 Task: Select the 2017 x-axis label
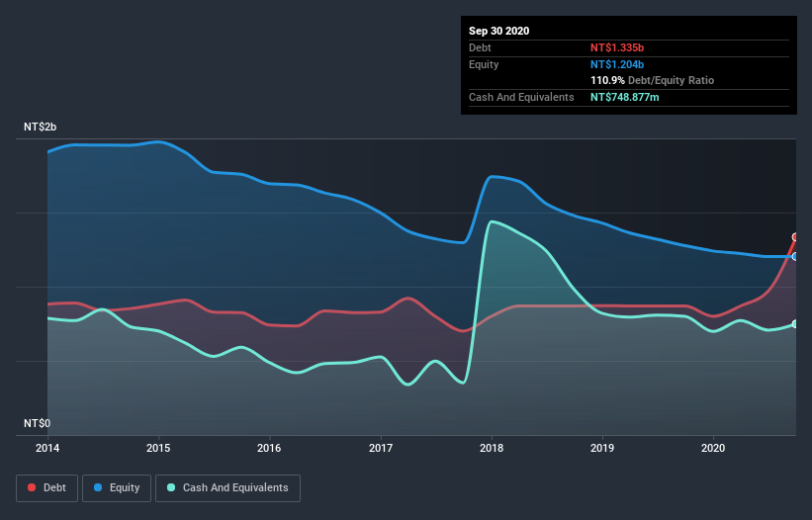[381, 448]
